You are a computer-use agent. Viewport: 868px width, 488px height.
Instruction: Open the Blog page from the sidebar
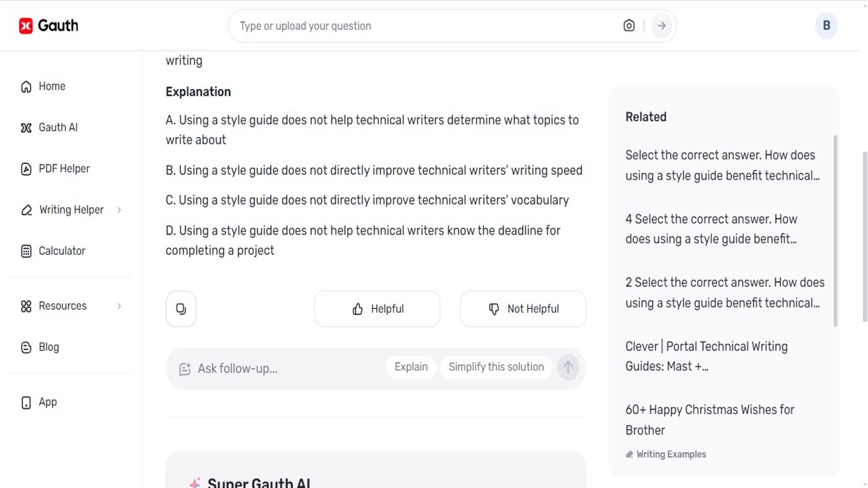[49, 346]
